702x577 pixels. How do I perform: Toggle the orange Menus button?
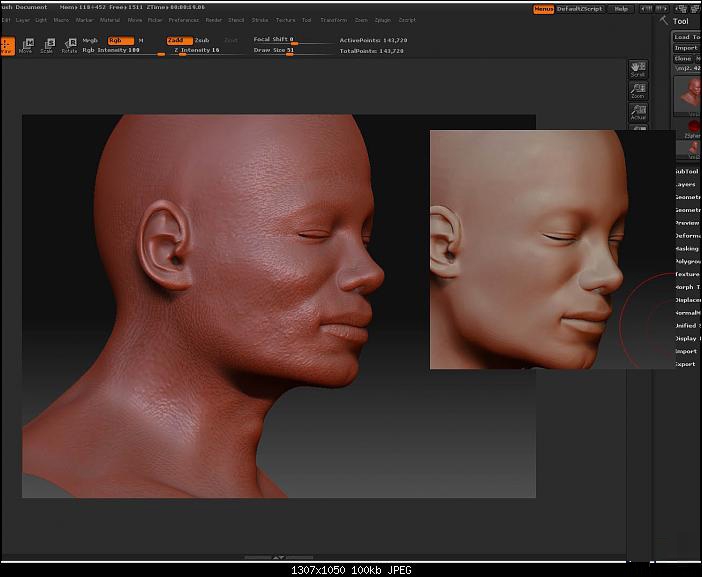[x=543, y=9]
